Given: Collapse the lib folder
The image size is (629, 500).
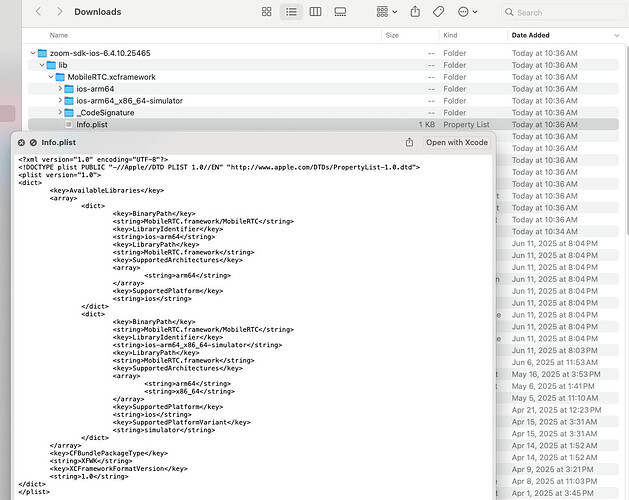Looking at the screenshot, I should pos(42,65).
